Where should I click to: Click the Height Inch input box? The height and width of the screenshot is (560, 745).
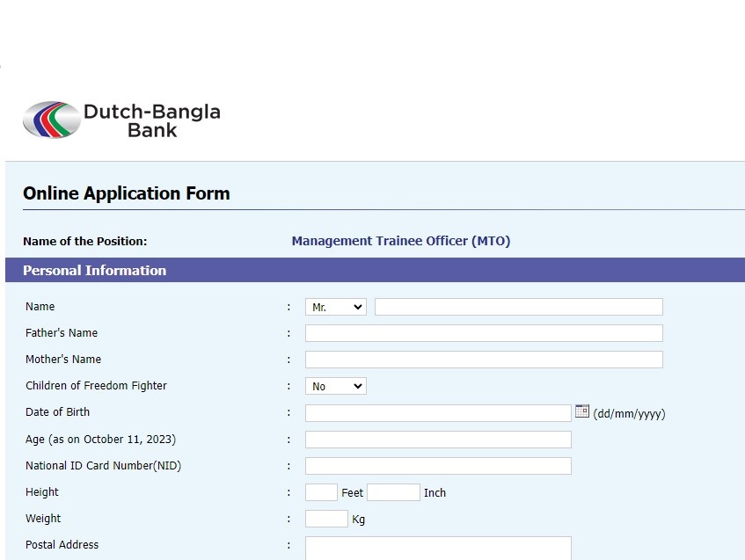393,491
